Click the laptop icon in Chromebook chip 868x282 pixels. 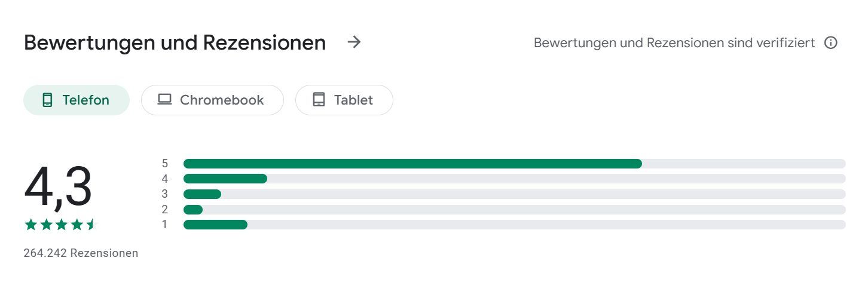point(164,100)
